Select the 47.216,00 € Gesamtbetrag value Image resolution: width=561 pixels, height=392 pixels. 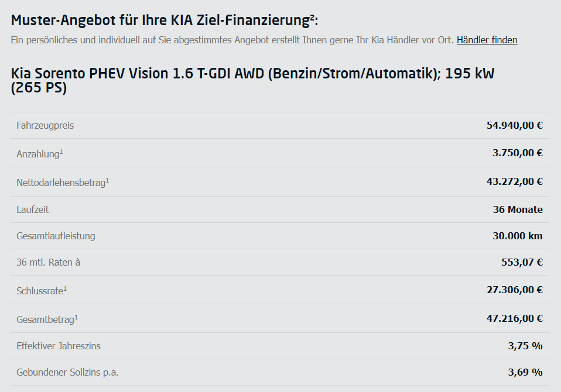click(515, 318)
